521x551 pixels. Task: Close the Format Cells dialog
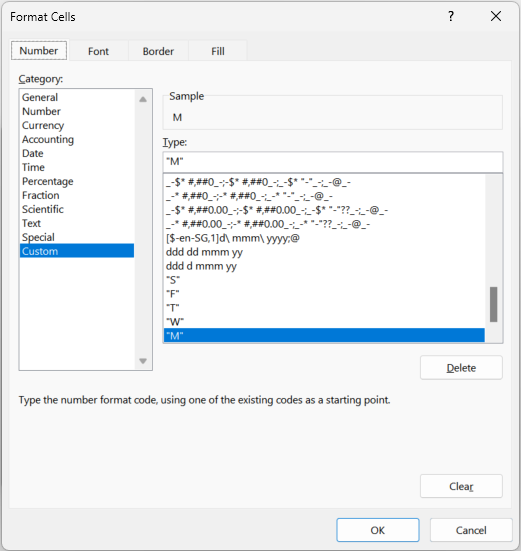(496, 16)
